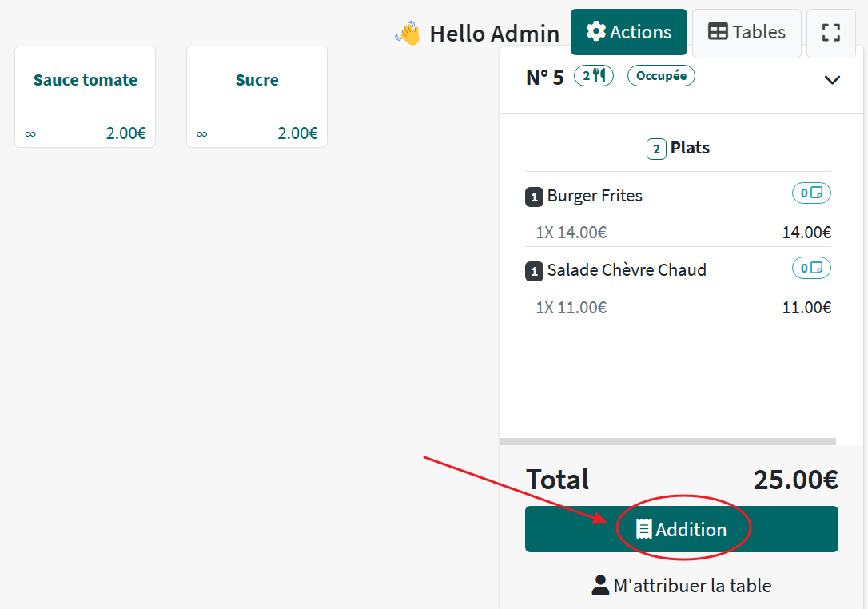Screen dimensions: 868x609
Task: Click the 2 covers cutlery badge
Action: tap(594, 76)
